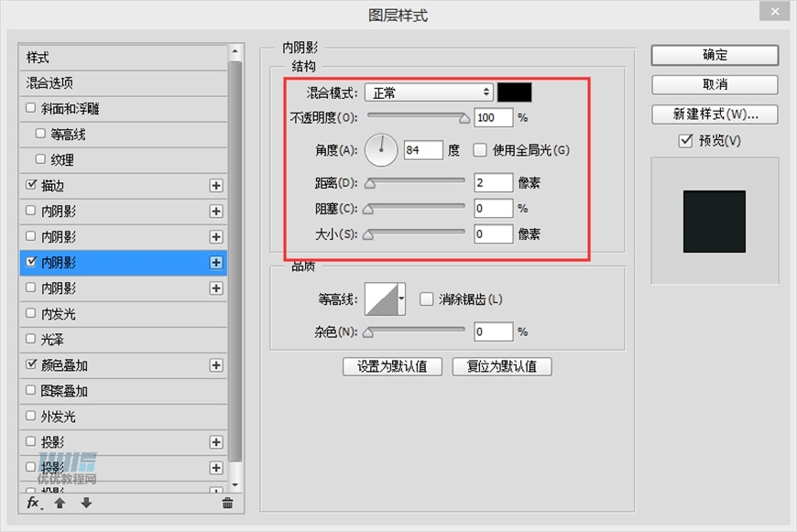Enable the 图案叠加 checkbox
The image size is (797, 532).
coord(30,390)
